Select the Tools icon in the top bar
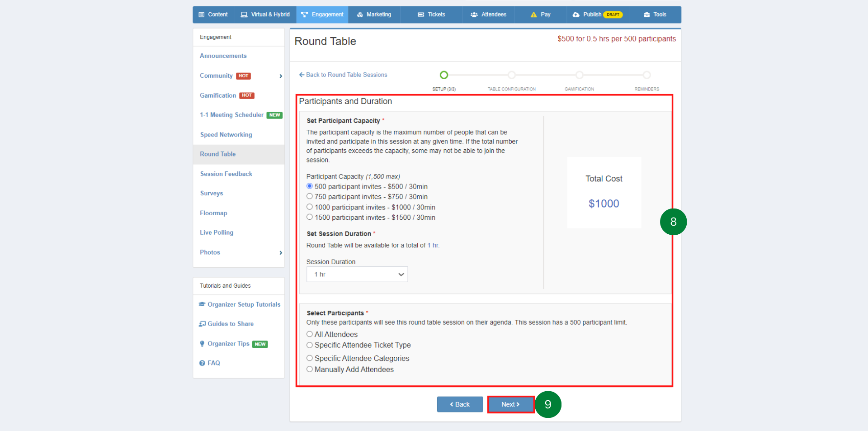This screenshot has height=431, width=868. pos(646,14)
